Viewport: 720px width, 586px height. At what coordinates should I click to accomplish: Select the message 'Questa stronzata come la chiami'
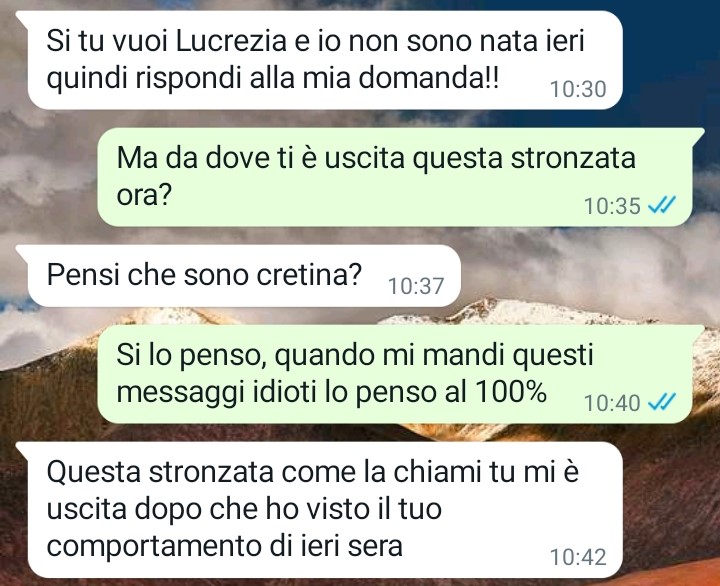[x=325, y=510]
